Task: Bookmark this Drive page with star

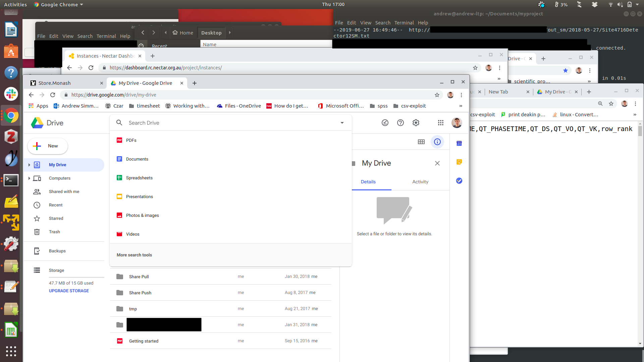Action: [x=437, y=95]
